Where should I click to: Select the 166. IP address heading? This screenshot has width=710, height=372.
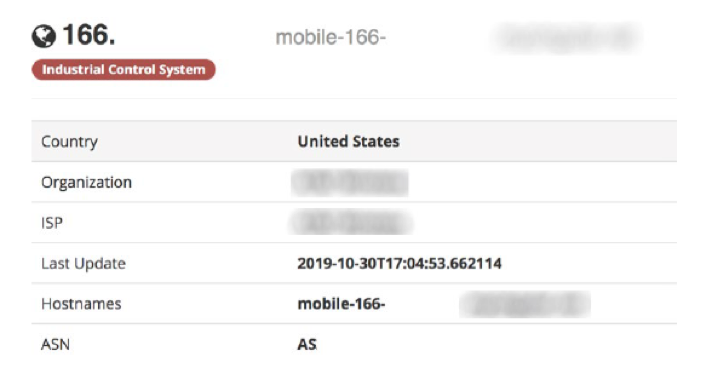pos(89,35)
